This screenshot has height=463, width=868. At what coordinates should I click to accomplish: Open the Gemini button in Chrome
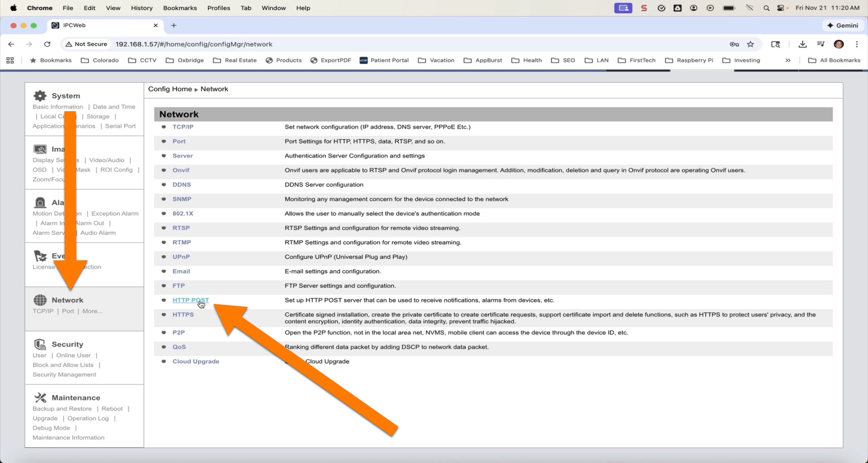pos(842,25)
